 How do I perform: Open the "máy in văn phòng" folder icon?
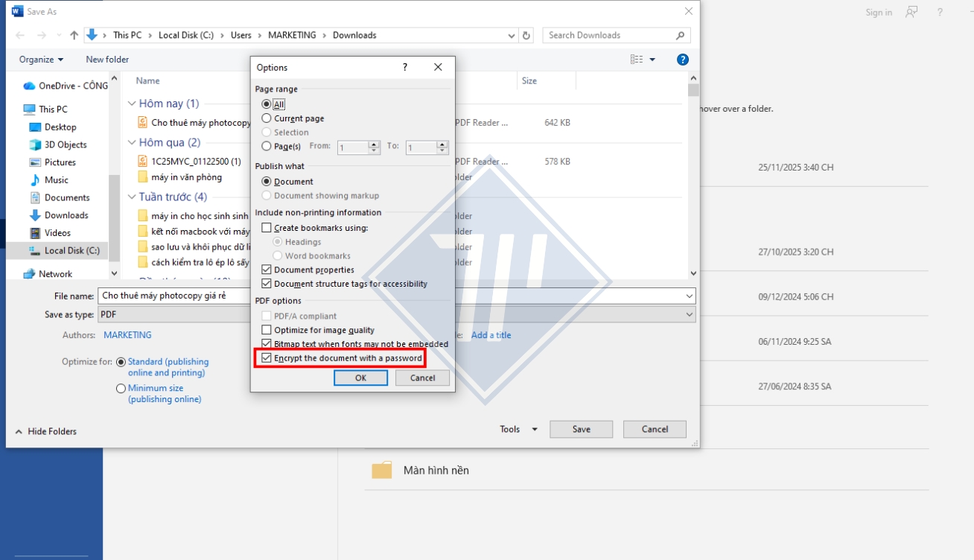point(141,177)
